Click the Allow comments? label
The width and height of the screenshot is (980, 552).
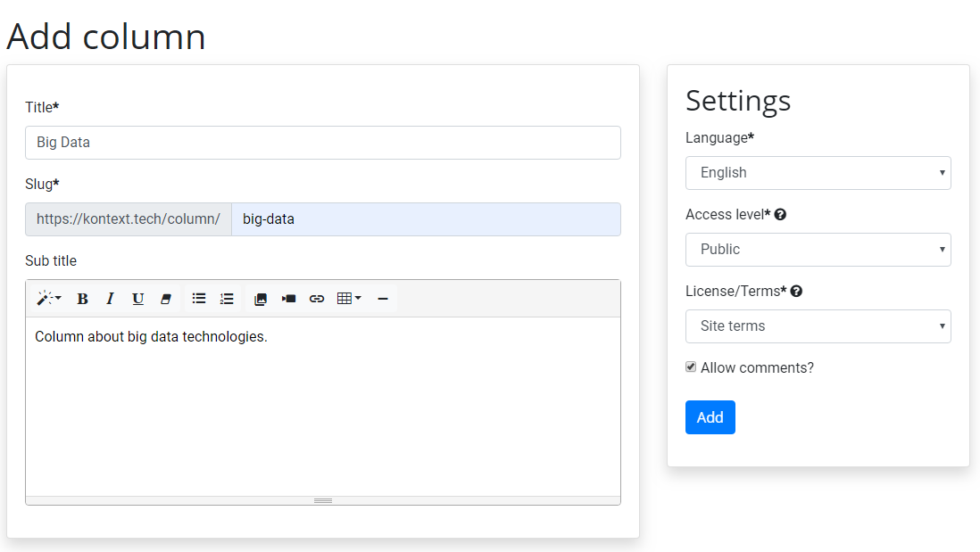(757, 367)
